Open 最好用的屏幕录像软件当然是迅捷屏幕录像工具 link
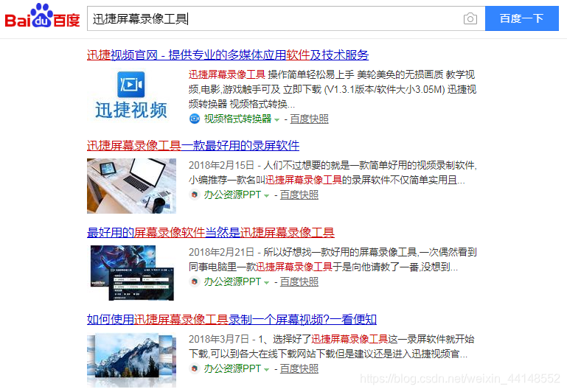Image resolution: width=567 pixels, height=392 pixels. [210, 232]
